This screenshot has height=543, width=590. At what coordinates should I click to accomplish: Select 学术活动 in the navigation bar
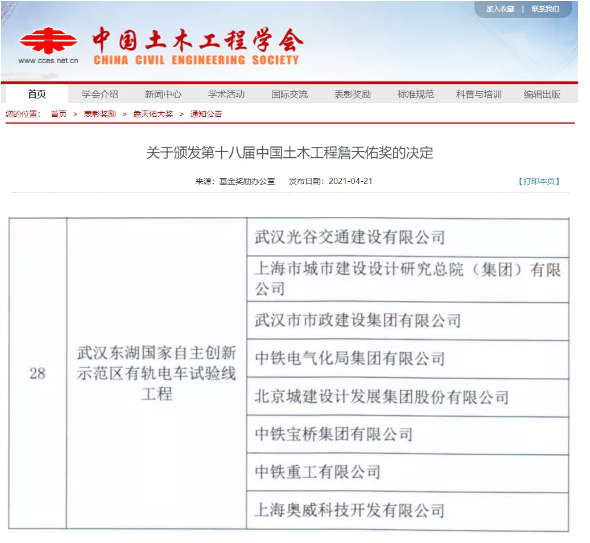[x=226, y=94]
